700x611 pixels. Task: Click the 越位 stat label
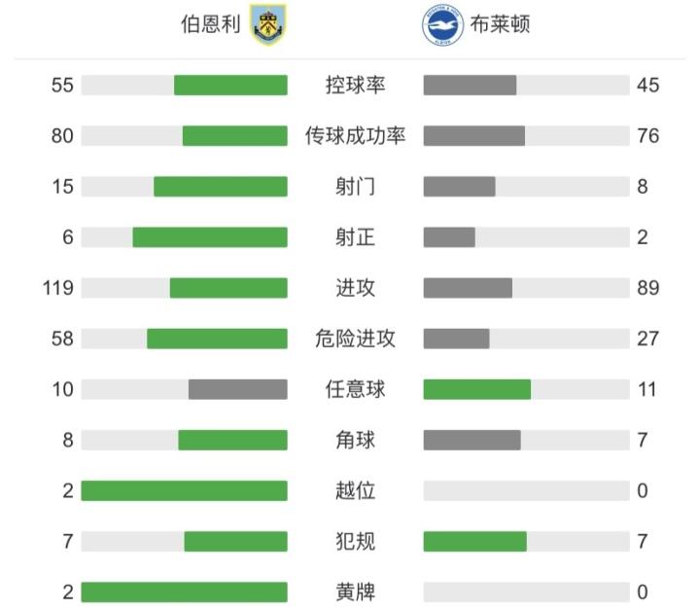355,490
